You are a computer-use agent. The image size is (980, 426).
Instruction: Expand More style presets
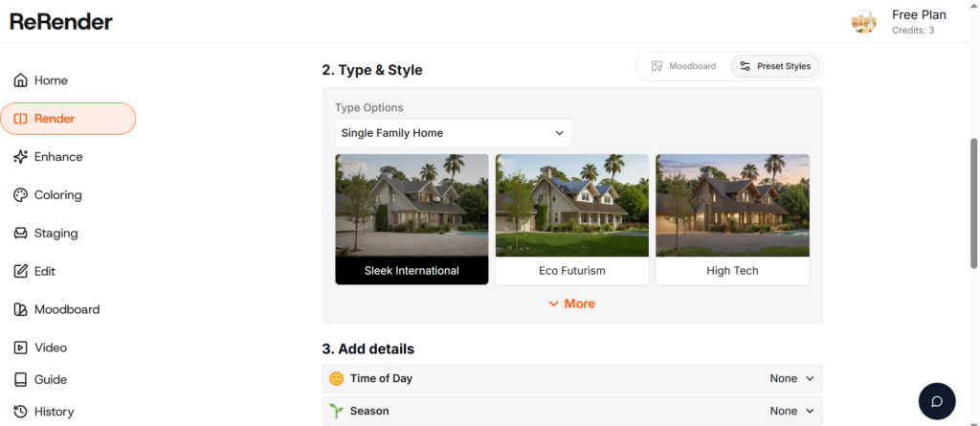571,303
